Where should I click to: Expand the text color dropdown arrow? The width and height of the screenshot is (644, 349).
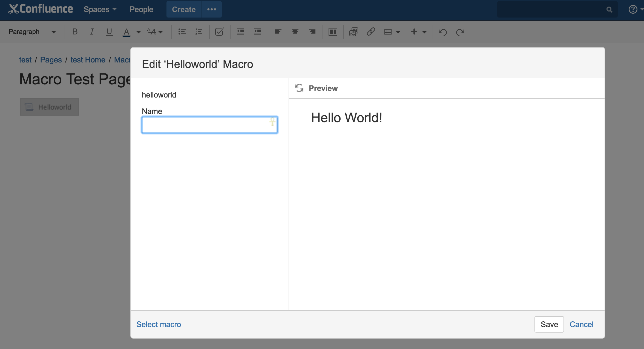pyautogui.click(x=139, y=32)
